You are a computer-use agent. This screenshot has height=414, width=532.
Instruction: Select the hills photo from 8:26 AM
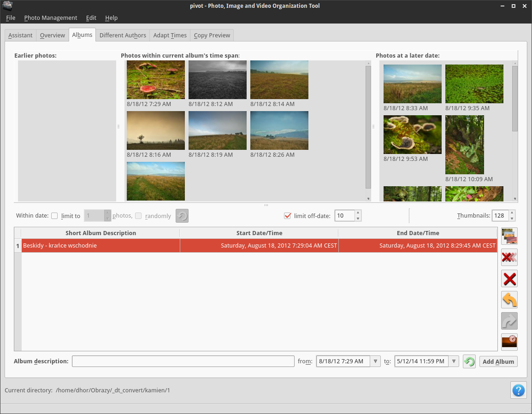pos(279,130)
